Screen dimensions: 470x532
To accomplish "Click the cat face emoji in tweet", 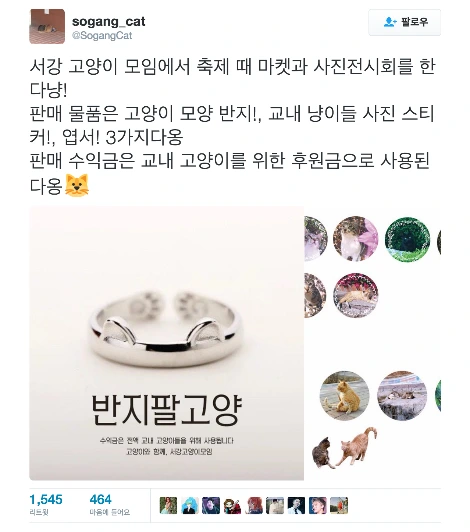I will click(77, 185).
